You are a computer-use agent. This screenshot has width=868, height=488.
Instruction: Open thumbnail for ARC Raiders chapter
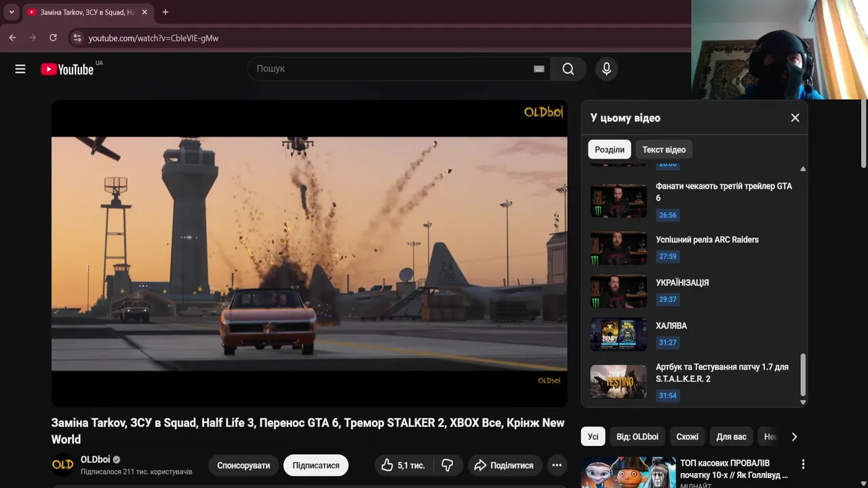618,248
